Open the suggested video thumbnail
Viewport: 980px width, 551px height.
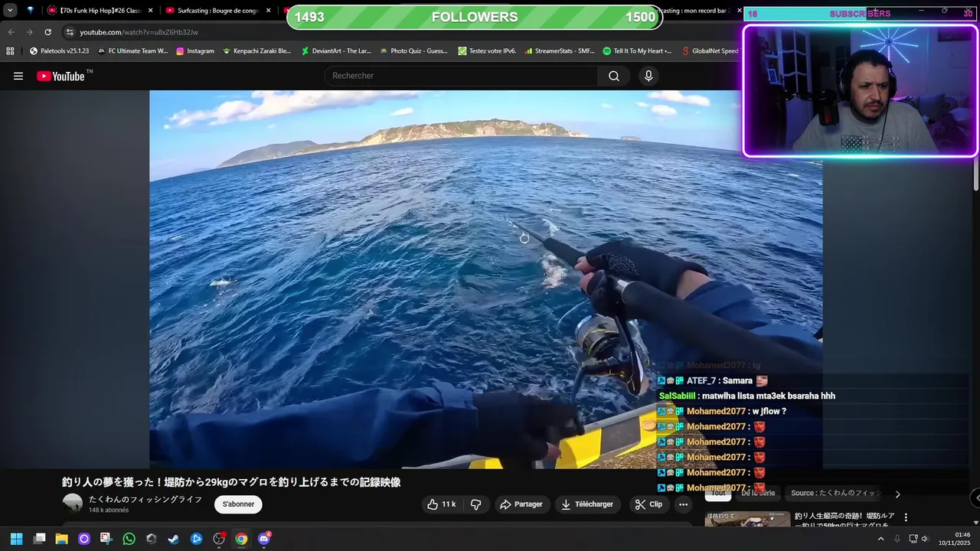(747, 520)
